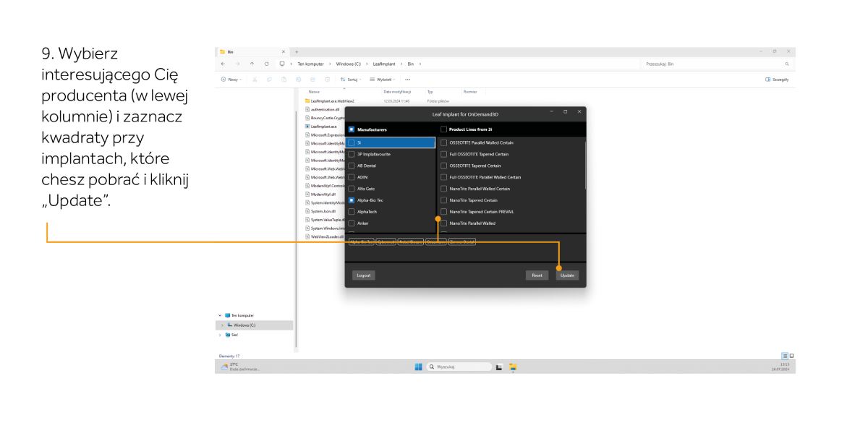This screenshot has height=423, width=868.
Task: Click the Paste icon in Explorer toolbar
Action: [285, 79]
